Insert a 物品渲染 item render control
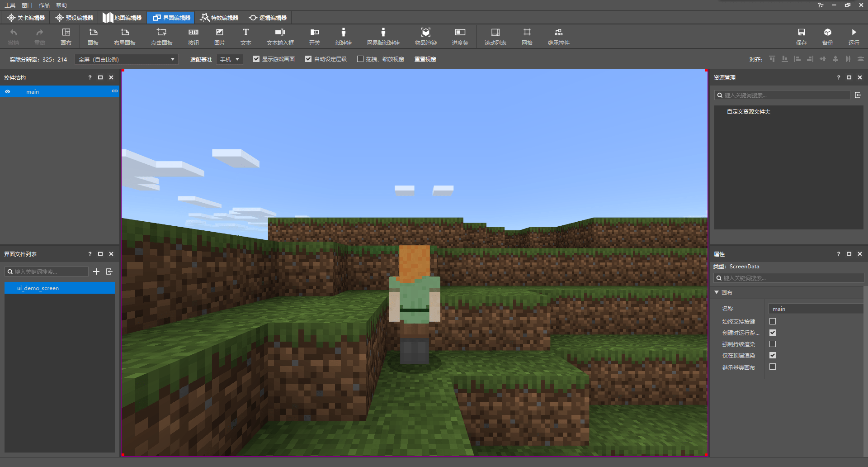The height and width of the screenshot is (467, 868). (426, 36)
